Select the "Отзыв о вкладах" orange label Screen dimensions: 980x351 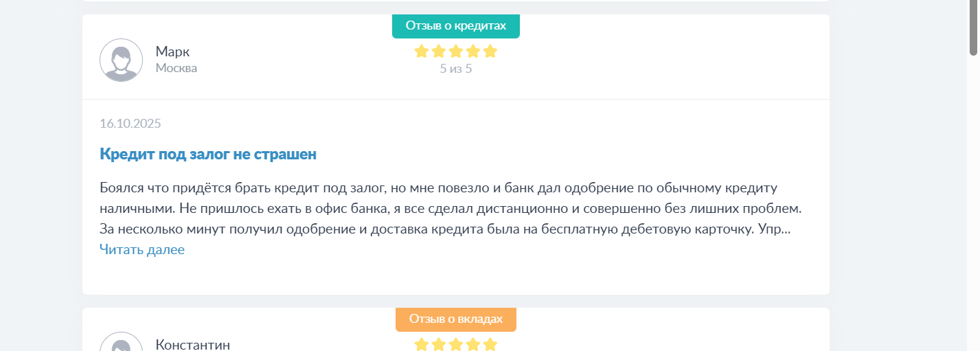[x=456, y=319]
